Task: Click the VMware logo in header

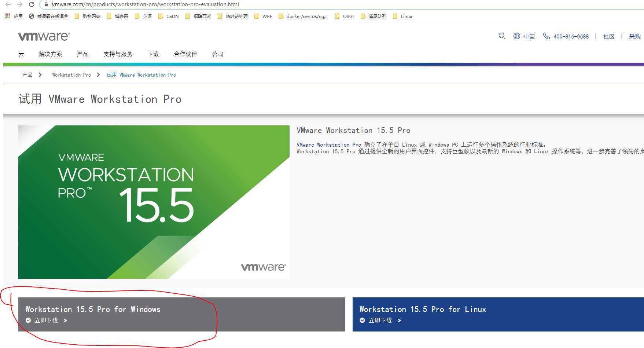Action: pos(44,36)
